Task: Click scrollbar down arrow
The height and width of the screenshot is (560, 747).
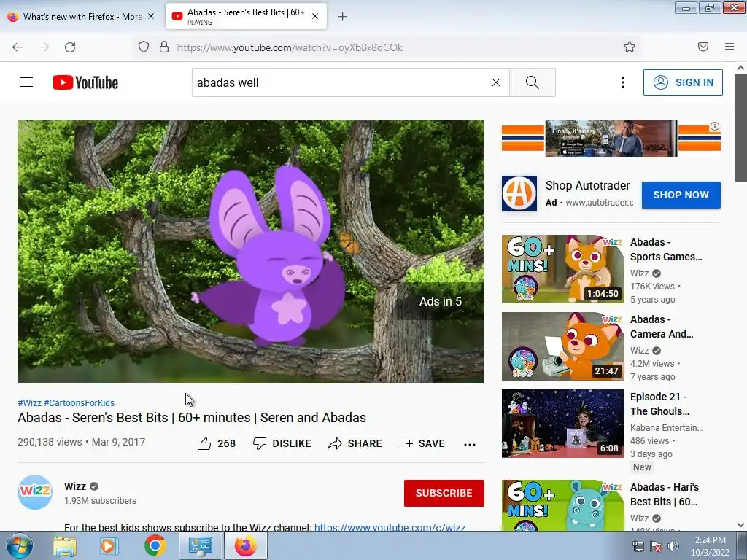Action: [x=741, y=525]
